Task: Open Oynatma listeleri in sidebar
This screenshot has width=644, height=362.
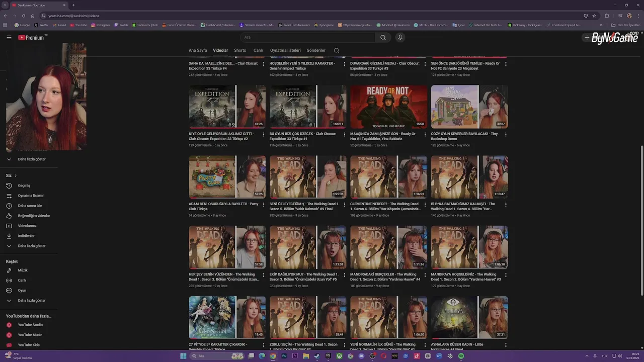Action: pos(30,196)
